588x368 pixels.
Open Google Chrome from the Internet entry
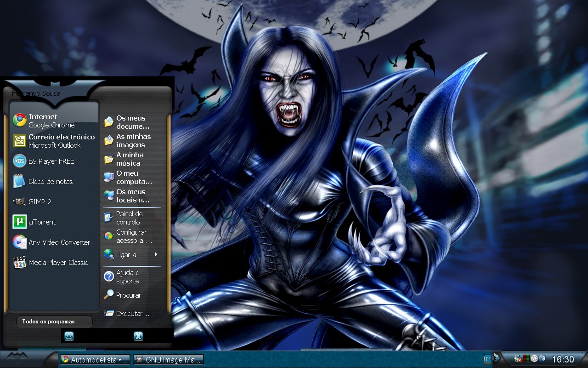click(54, 121)
